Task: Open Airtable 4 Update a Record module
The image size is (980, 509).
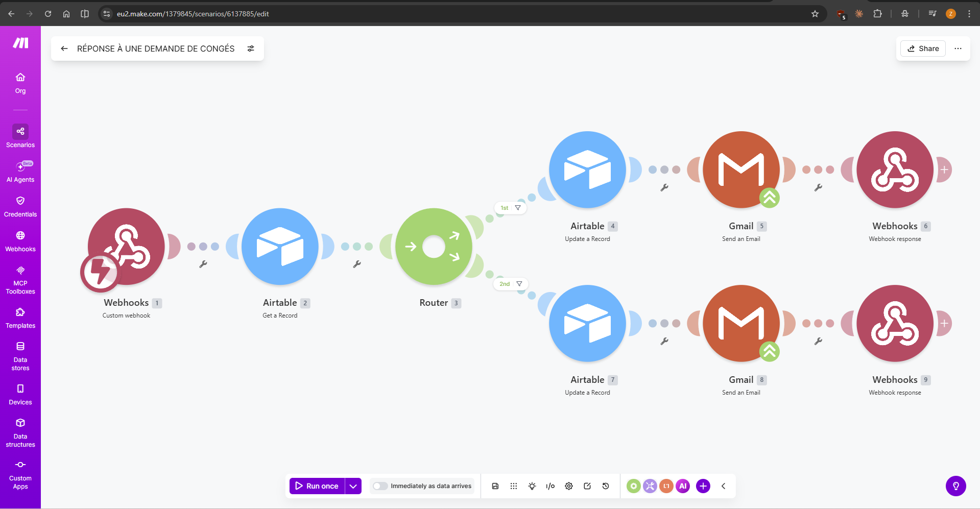Action: (x=587, y=169)
